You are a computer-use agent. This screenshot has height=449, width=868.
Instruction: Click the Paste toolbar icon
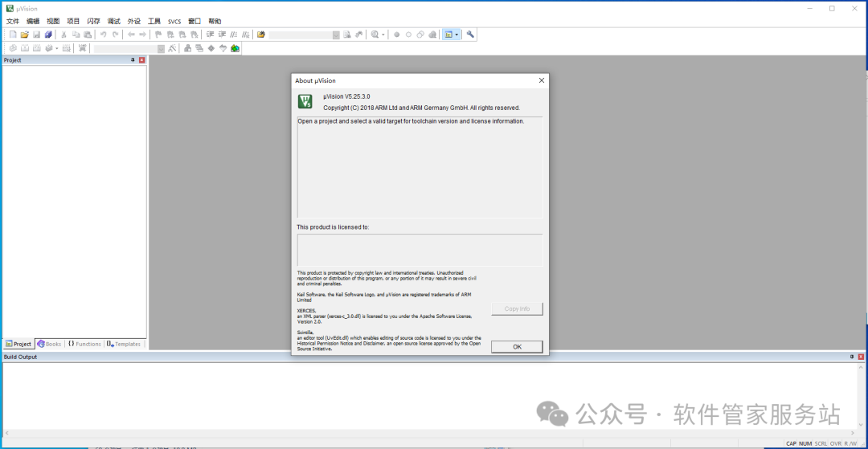[88, 35]
